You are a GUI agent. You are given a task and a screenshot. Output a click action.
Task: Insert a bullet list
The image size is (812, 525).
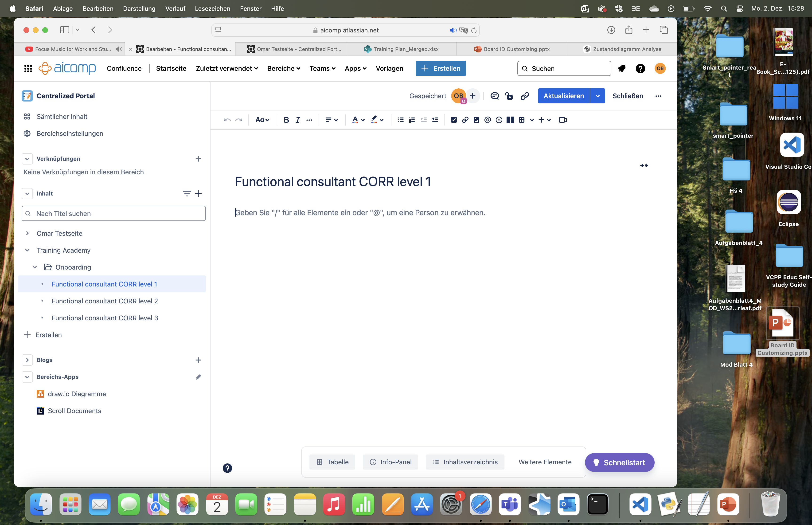(401, 120)
